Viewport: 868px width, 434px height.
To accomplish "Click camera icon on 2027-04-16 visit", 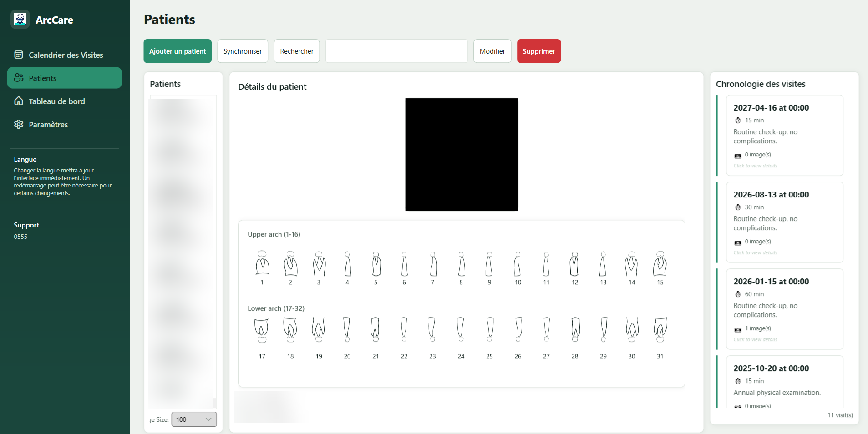I will (738, 156).
